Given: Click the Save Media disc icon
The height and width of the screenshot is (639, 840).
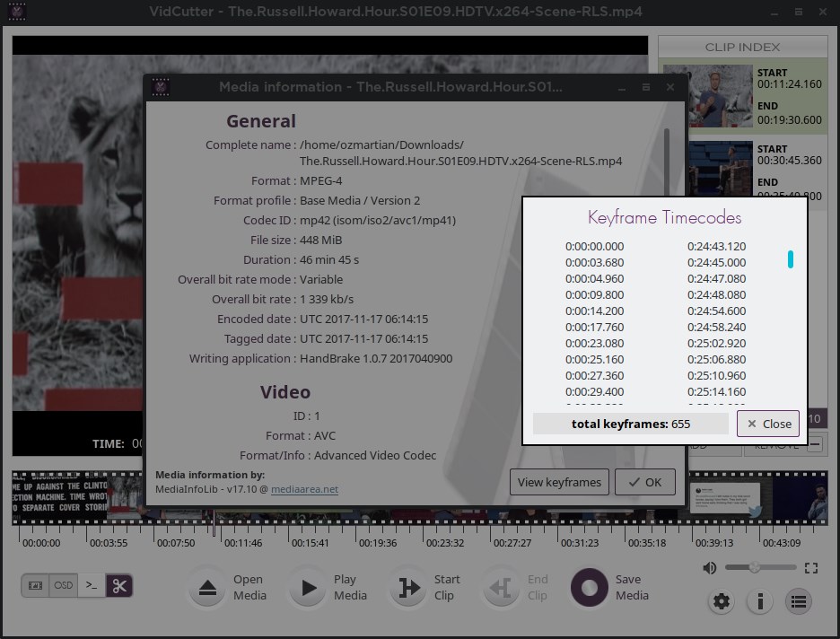Looking at the screenshot, I should [590, 588].
